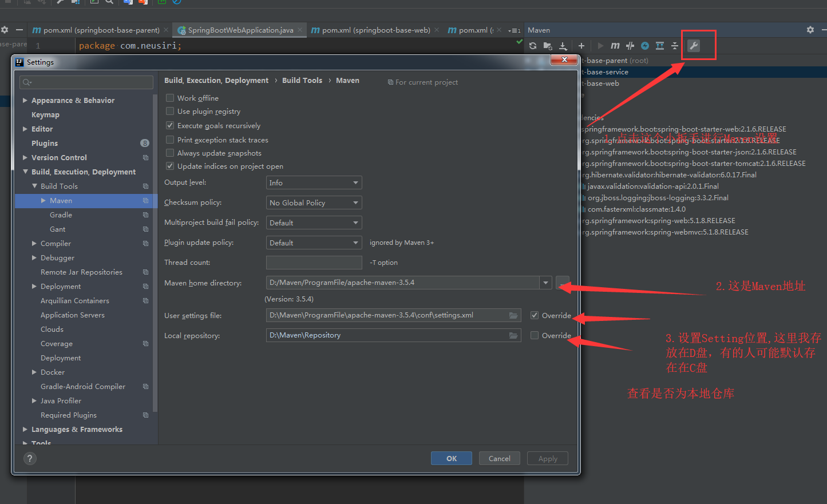The height and width of the screenshot is (504, 827).
Task: Collapse the Build, Execution, Deployment node
Action: [x=25, y=172]
